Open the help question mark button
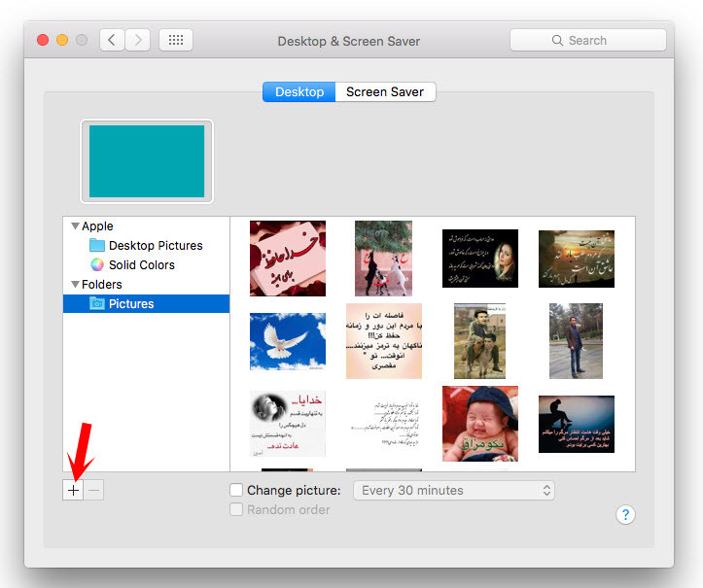 tap(625, 515)
